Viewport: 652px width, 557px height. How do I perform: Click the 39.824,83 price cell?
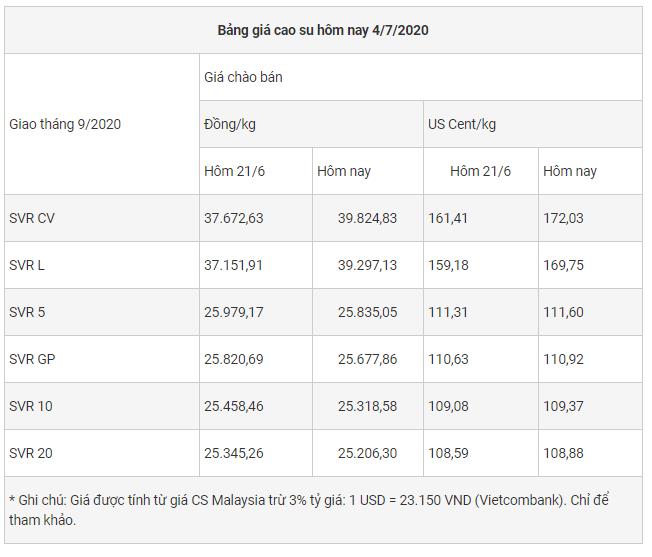(367, 218)
